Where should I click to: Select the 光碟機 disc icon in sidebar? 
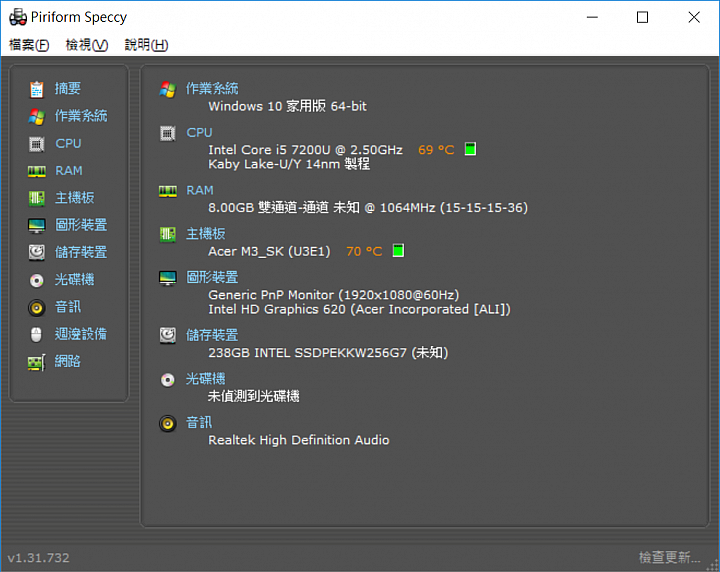(x=37, y=280)
